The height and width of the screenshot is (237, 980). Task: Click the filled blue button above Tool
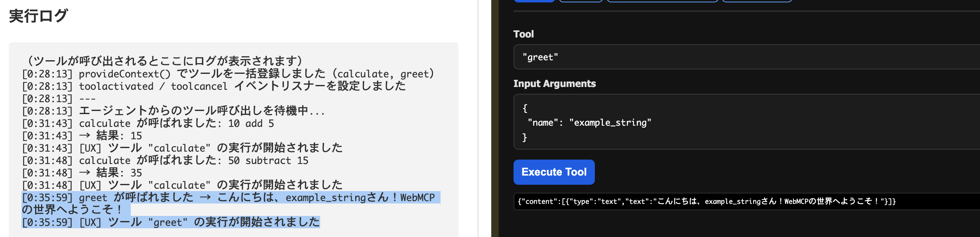(x=534, y=1)
